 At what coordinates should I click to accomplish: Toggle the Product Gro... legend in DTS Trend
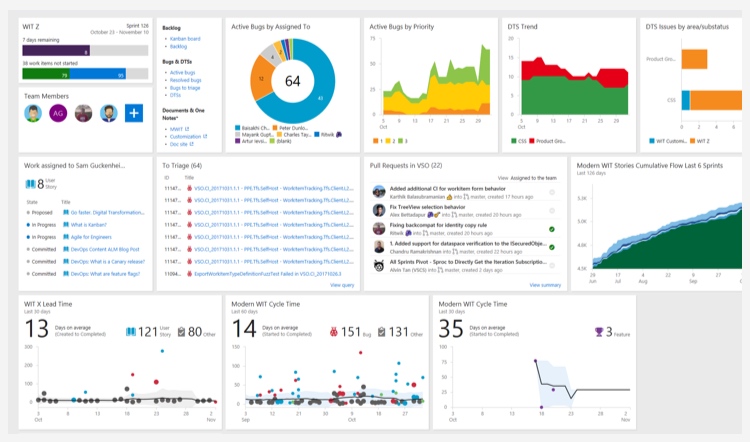click(x=547, y=141)
